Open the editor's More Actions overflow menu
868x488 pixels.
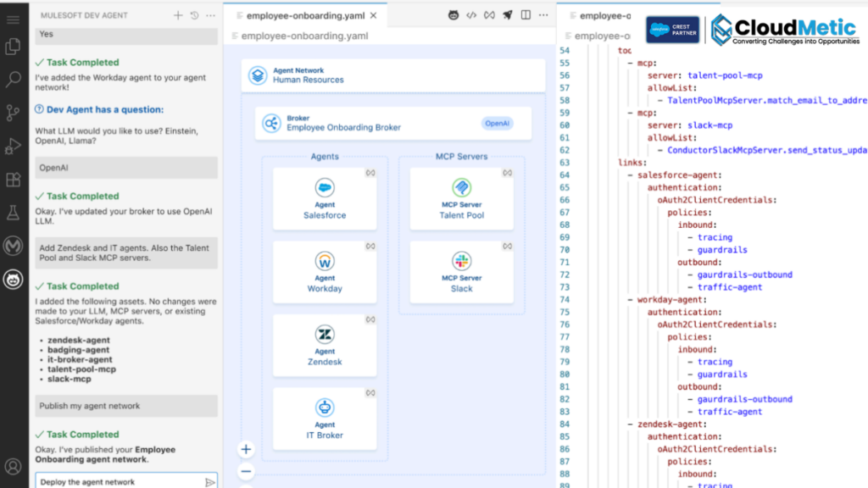(542, 14)
